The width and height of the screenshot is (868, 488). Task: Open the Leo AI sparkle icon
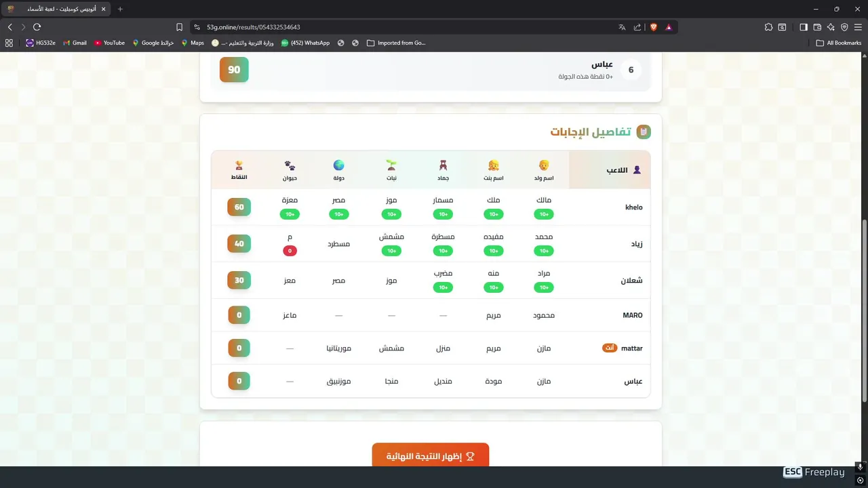point(831,27)
